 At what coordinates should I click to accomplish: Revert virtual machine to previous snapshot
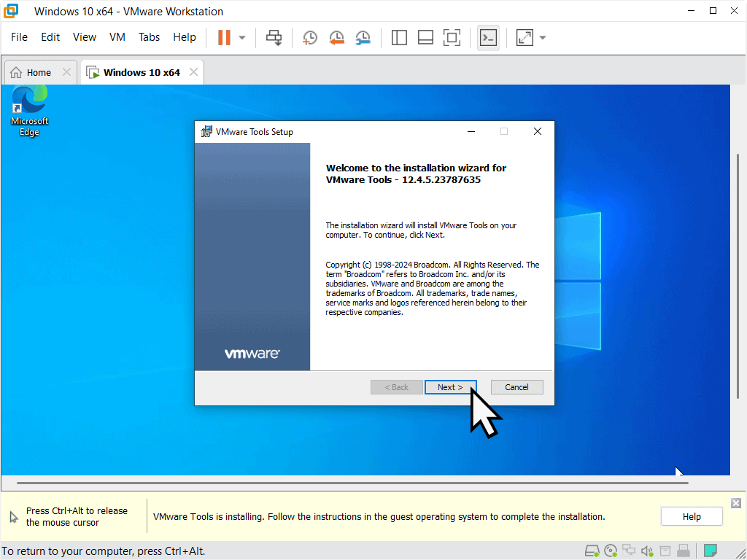[336, 38]
